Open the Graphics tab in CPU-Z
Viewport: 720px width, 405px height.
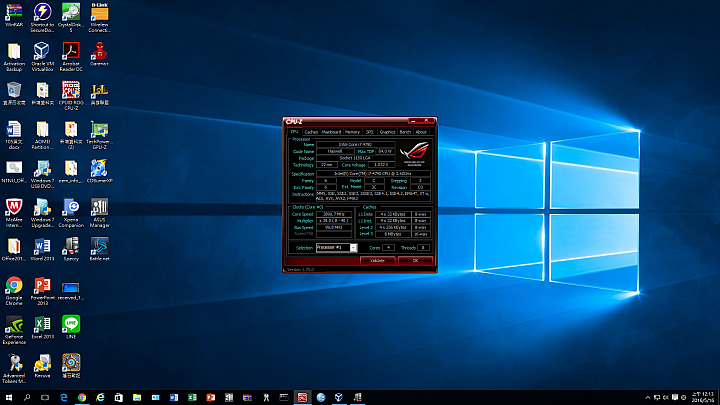click(x=386, y=131)
